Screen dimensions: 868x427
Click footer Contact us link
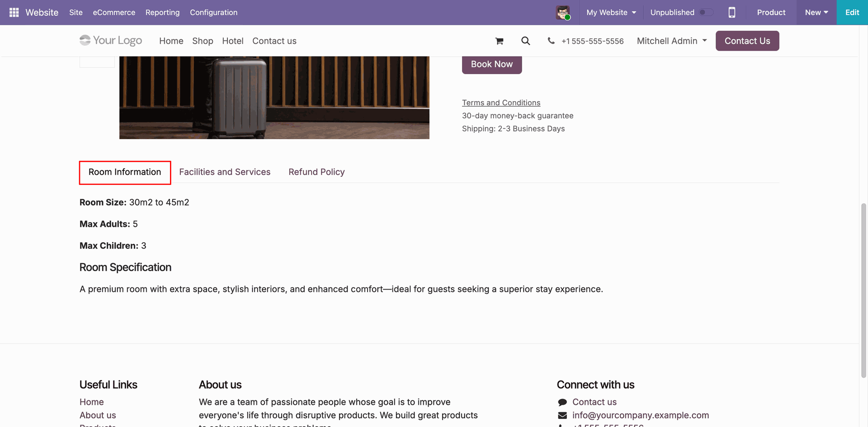[x=594, y=402]
